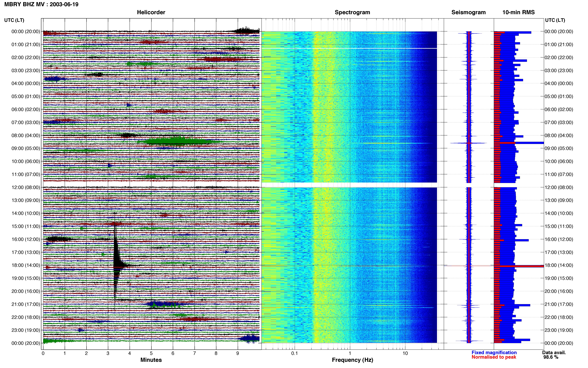588x368 pixels.
Task: Click the '98.6 %' data availability value
Action: tap(551, 357)
